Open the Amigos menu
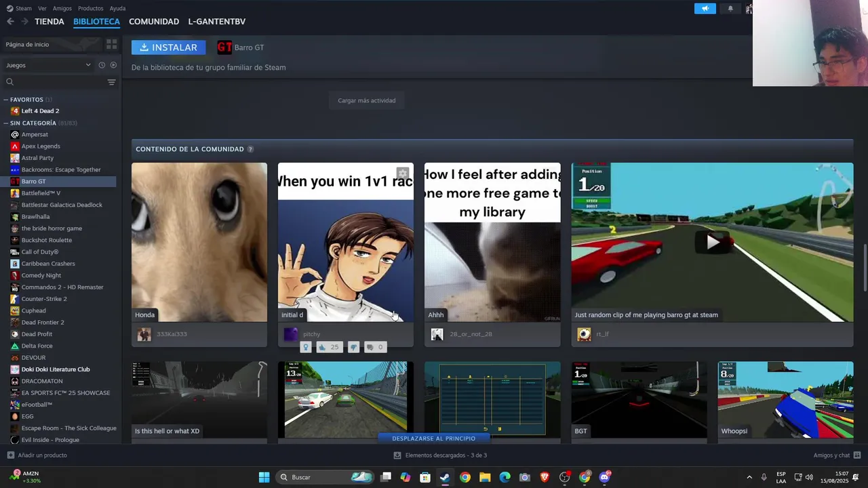 (x=62, y=8)
